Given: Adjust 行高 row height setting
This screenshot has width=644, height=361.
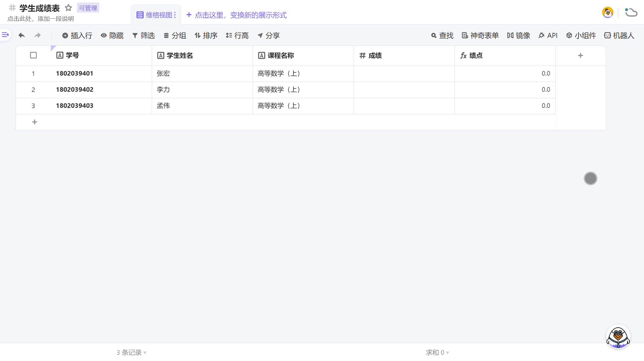Looking at the screenshot, I should click(x=237, y=35).
